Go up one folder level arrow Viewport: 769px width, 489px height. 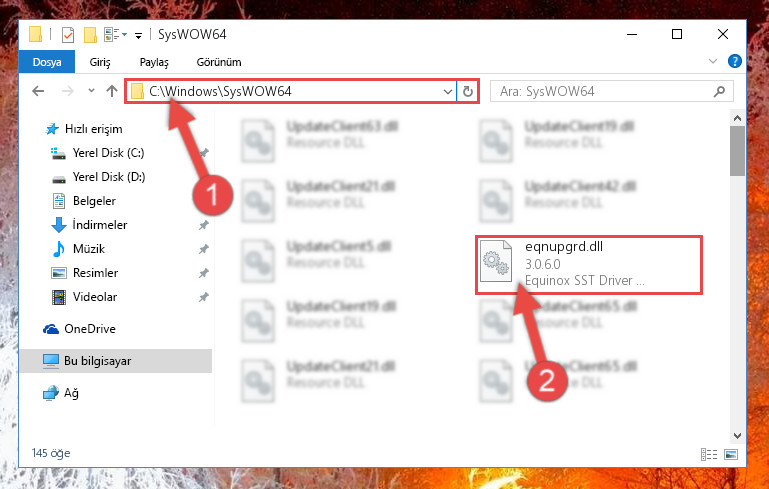click(x=112, y=91)
